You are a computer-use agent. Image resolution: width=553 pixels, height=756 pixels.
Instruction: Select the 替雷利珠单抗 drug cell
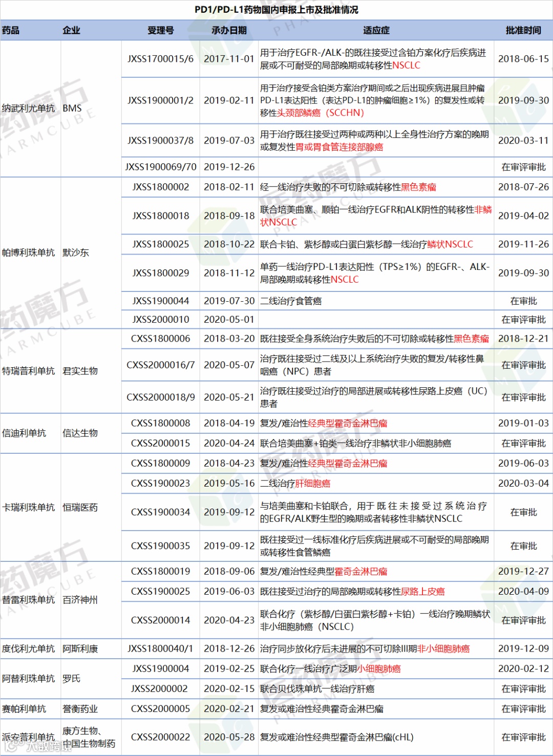click(28, 600)
